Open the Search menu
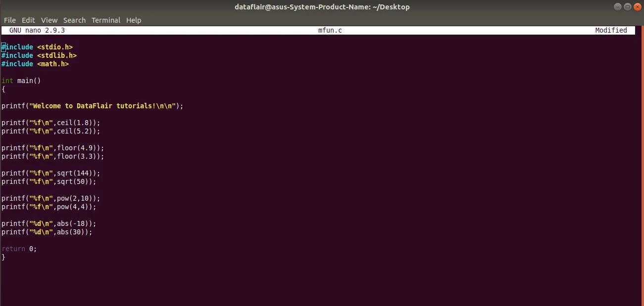 click(x=74, y=20)
